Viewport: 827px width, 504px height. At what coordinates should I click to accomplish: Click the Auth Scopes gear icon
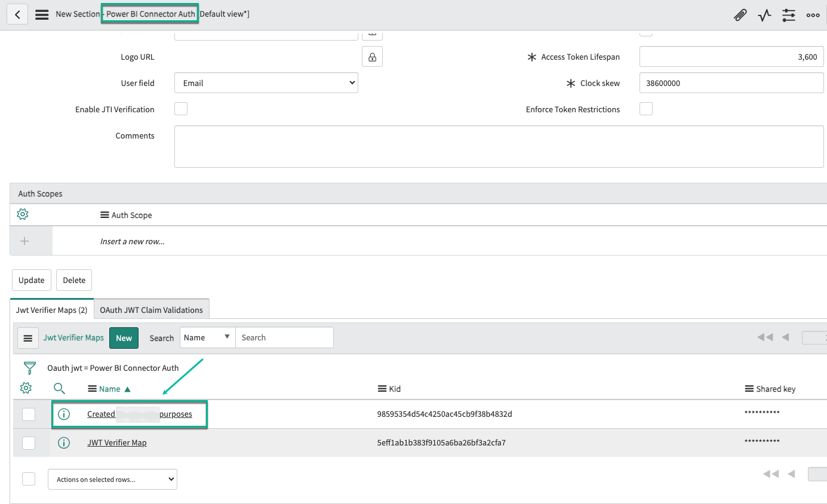click(23, 214)
